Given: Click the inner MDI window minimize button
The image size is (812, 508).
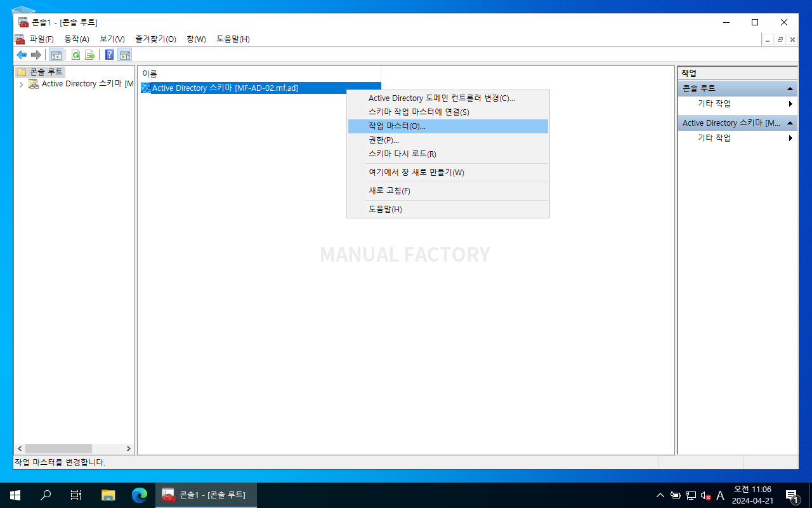Looking at the screenshot, I should coord(768,39).
